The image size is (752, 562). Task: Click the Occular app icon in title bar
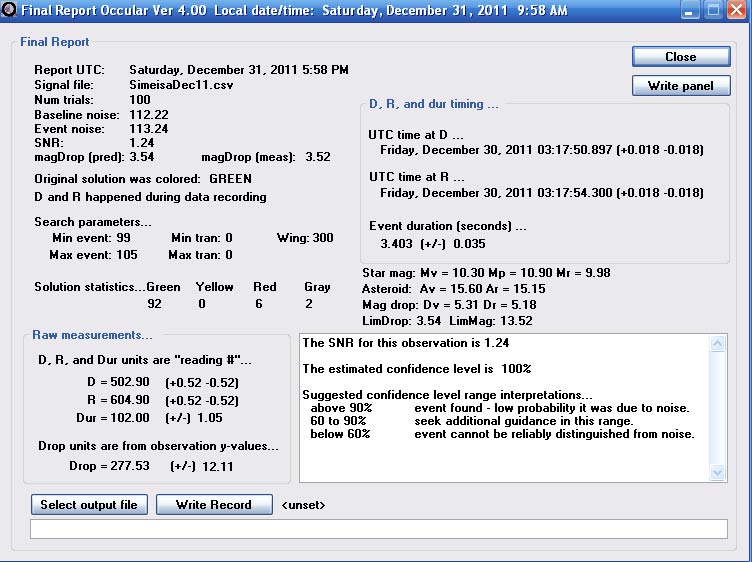[9, 10]
